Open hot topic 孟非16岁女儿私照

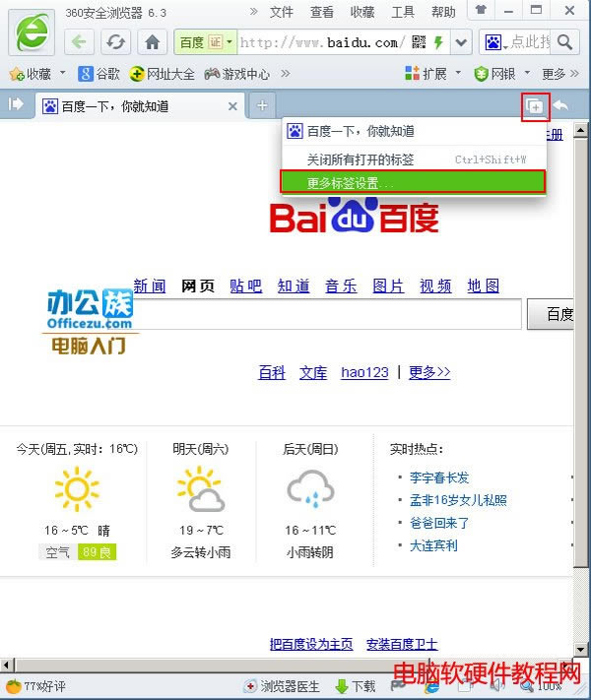458,500
